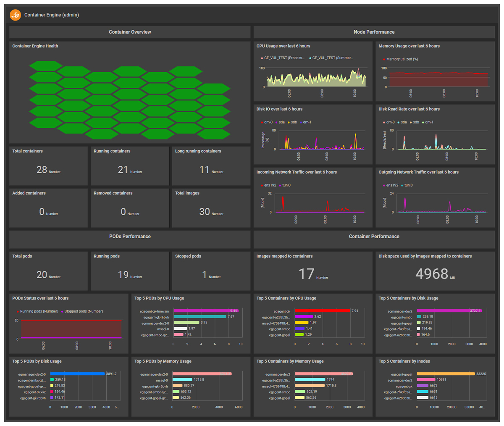The image size is (504, 426).
Task: Select the Container Performance section header
Action: pyautogui.click(x=374, y=237)
